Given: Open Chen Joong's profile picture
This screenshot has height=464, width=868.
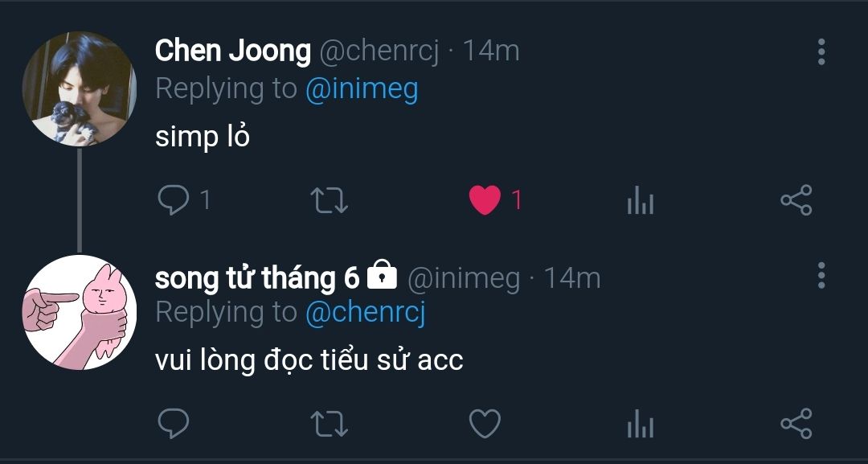Looking at the screenshot, I should click(79, 88).
